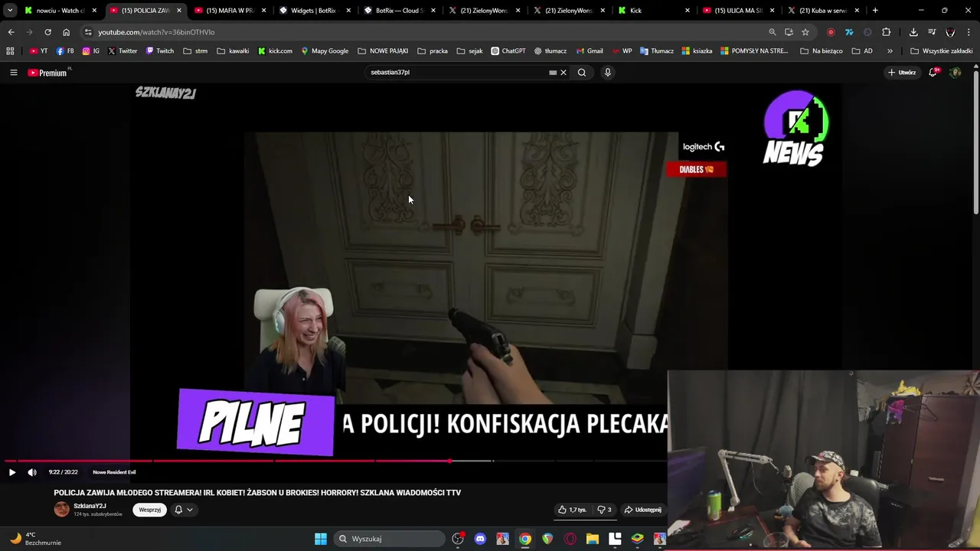Go to YouTube Premium home logo

(47, 73)
